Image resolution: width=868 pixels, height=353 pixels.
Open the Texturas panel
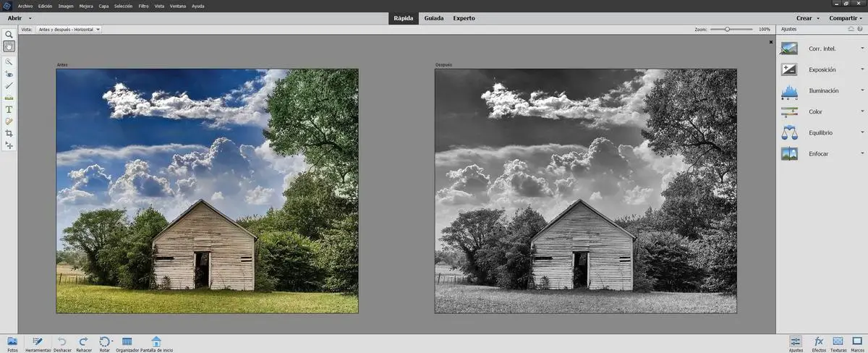pyautogui.click(x=838, y=344)
